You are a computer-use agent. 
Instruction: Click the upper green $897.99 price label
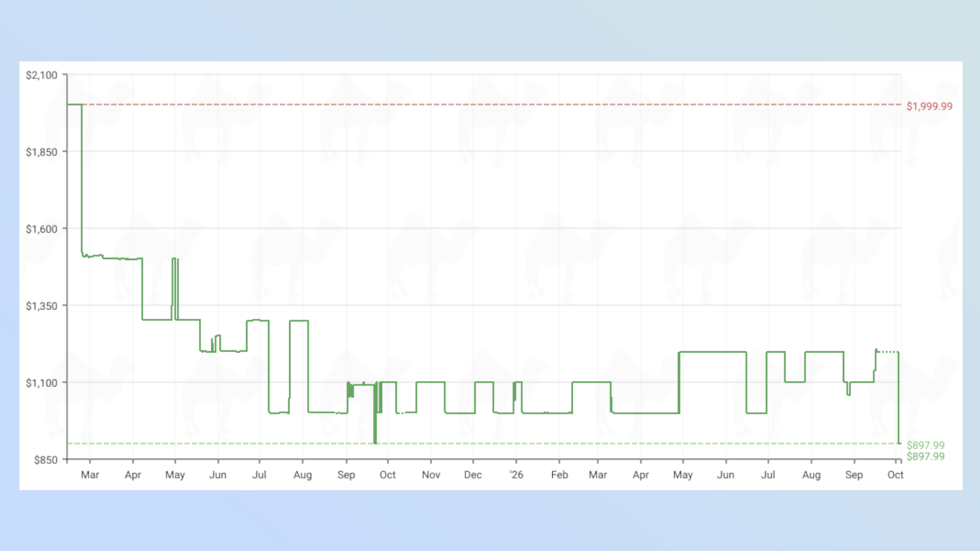click(925, 445)
